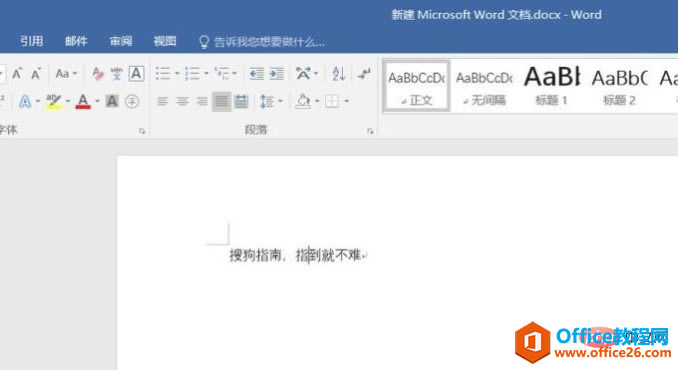The image size is (678, 370).
Task: Click the document text 搜狗指南
Action: click(255, 255)
